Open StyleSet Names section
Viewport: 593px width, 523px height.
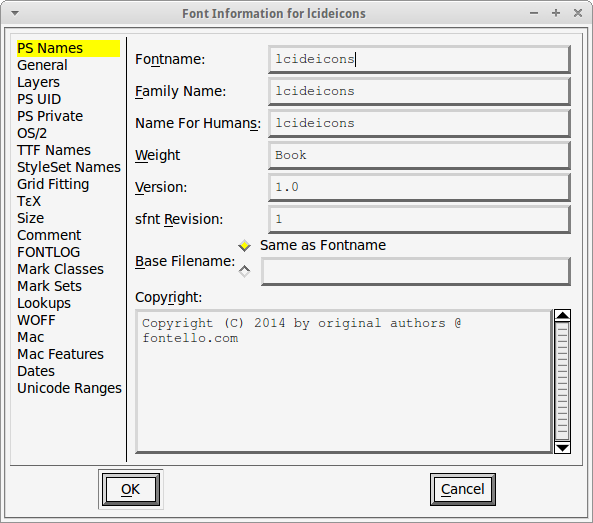(69, 168)
